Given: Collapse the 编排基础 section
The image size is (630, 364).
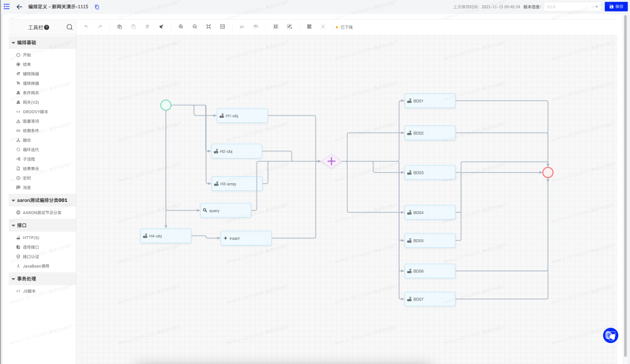Looking at the screenshot, I should [13, 43].
